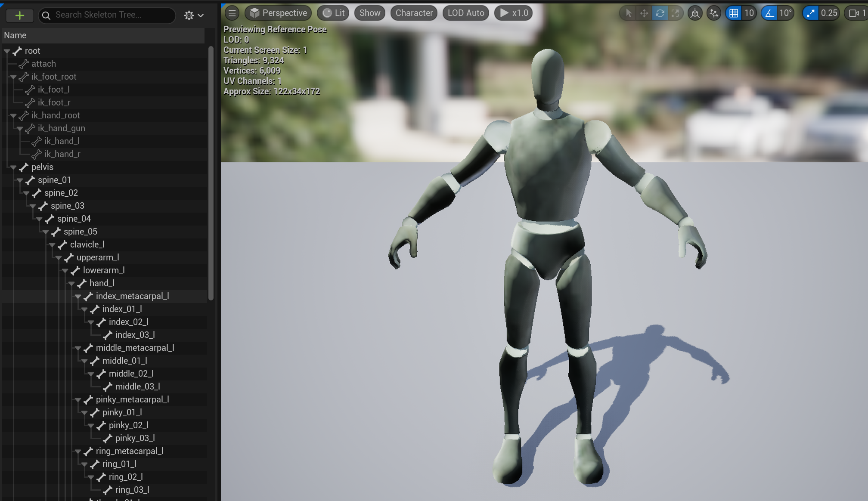The image size is (868, 501).
Task: Select the rotate transform tool
Action: pos(660,13)
